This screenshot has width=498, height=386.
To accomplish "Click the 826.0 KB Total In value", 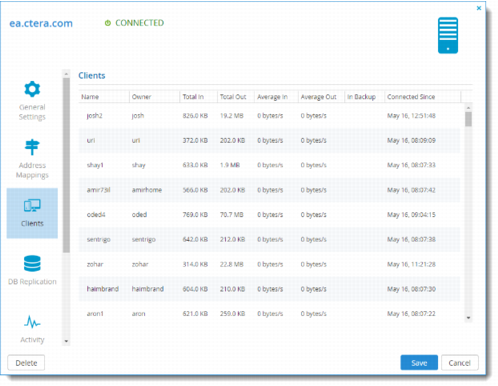I will (x=195, y=116).
